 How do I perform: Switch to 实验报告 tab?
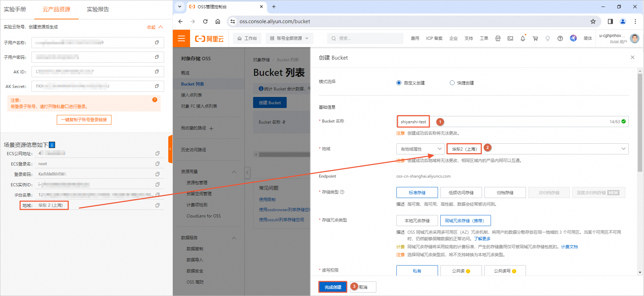coord(98,9)
